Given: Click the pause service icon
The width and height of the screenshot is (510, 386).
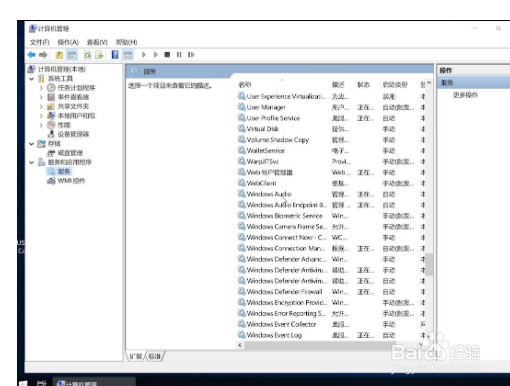Looking at the screenshot, I should click(179, 54).
